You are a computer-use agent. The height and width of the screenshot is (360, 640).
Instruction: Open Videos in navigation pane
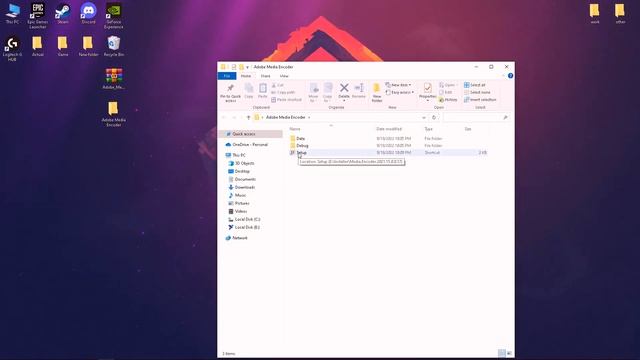tap(240, 211)
